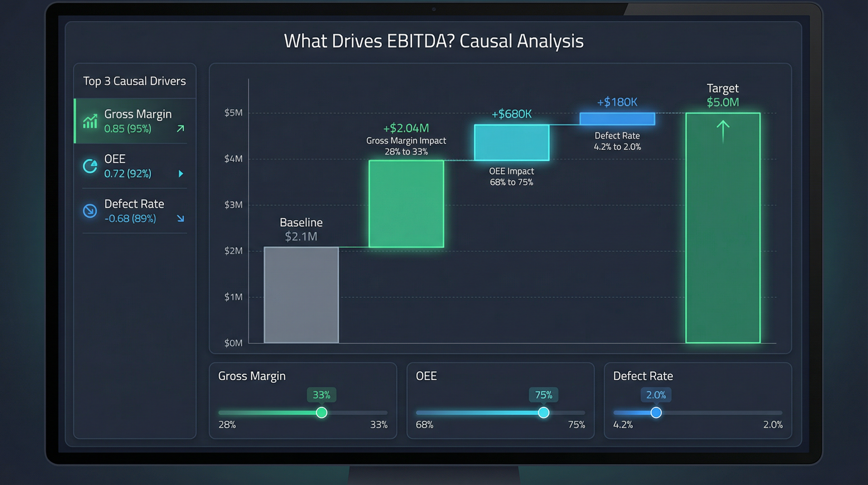Click the Defect Rate slider handle
The height and width of the screenshot is (485, 868).
tap(655, 412)
